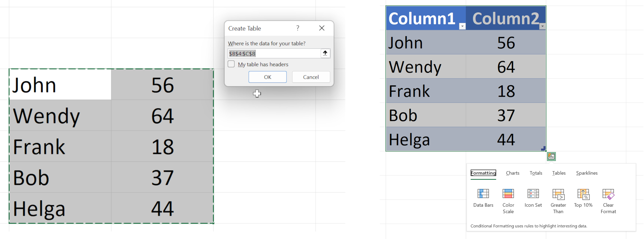Select the Tables tab
Image resolution: width=644 pixels, height=239 pixels.
click(559, 173)
